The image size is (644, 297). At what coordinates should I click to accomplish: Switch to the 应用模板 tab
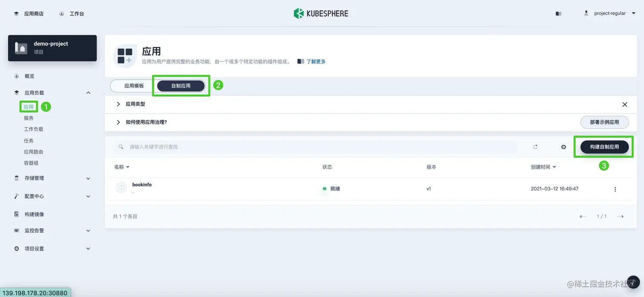pyautogui.click(x=134, y=86)
